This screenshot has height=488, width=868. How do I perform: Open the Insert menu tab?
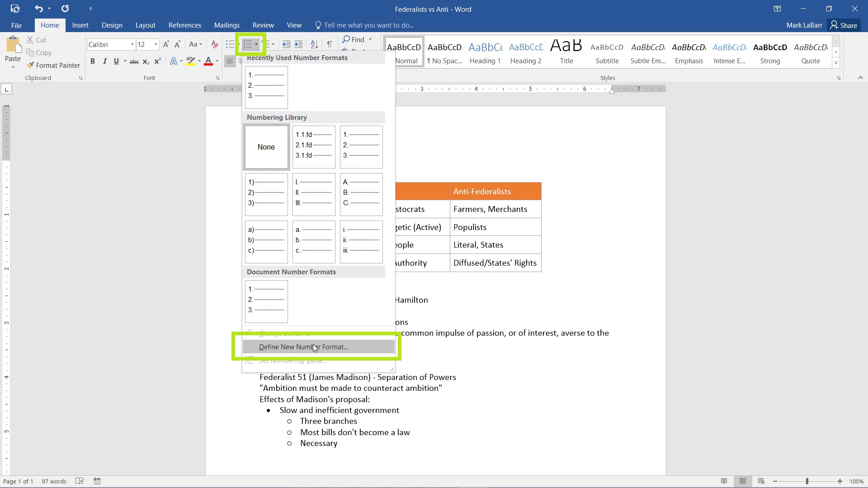click(x=80, y=25)
